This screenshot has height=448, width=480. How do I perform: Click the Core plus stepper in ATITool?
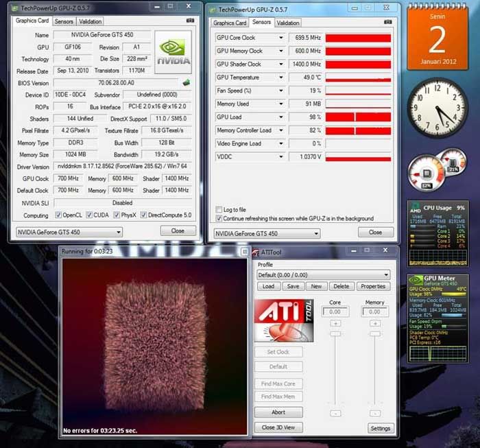[335, 324]
